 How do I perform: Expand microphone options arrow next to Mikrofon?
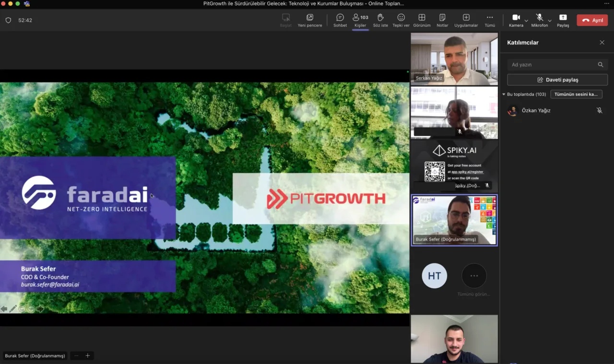pyautogui.click(x=550, y=21)
